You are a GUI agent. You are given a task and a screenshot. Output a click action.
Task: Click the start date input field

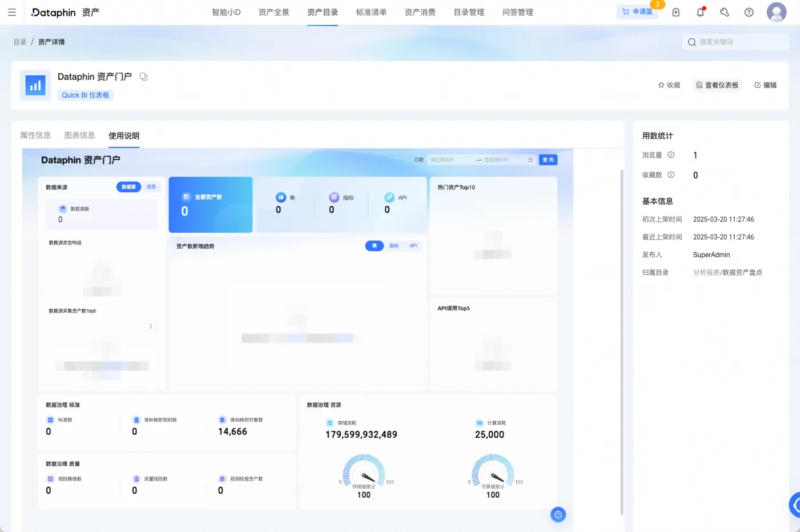[x=450, y=160]
